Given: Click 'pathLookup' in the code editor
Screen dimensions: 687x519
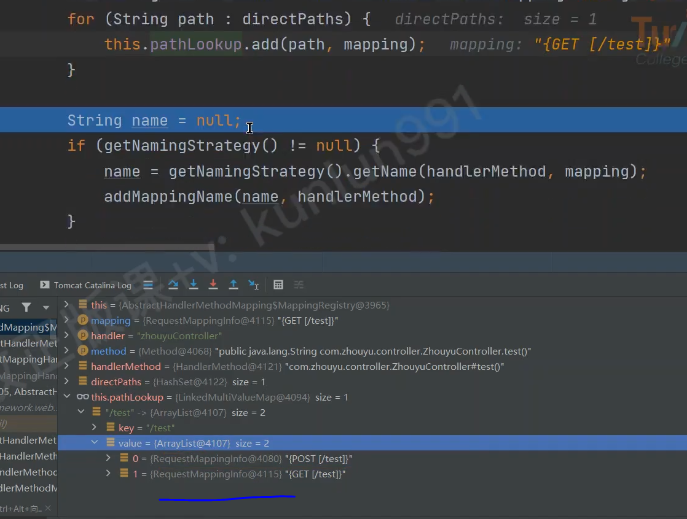Looking at the screenshot, I should click(x=196, y=44).
